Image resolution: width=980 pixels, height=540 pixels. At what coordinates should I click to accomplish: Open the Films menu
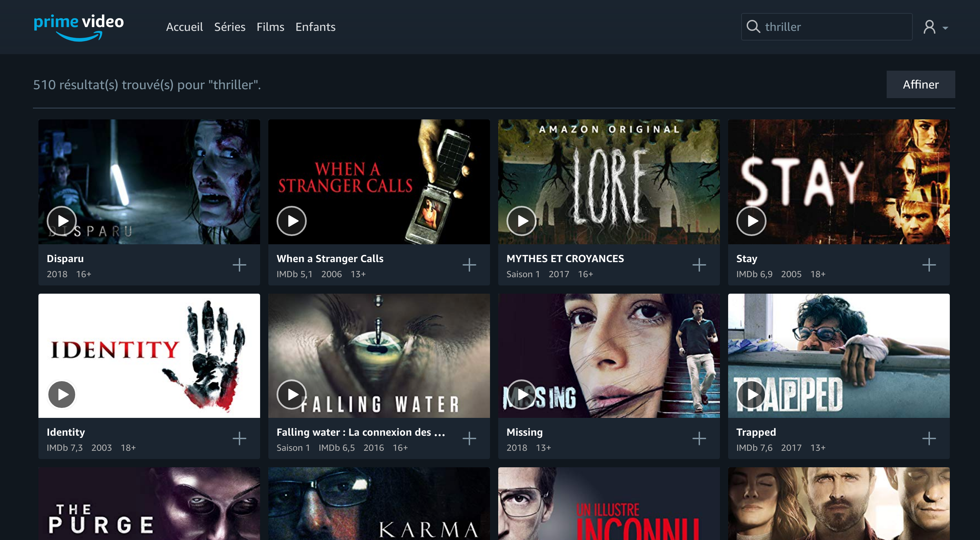[x=270, y=27]
